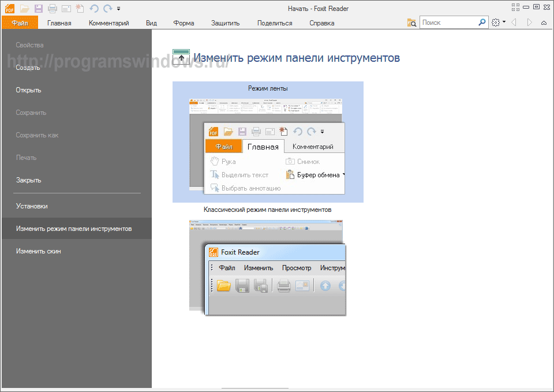This screenshot has width=554, height=392.
Task: Choose the classic toolbar mode thumbnail
Action: click(267, 268)
